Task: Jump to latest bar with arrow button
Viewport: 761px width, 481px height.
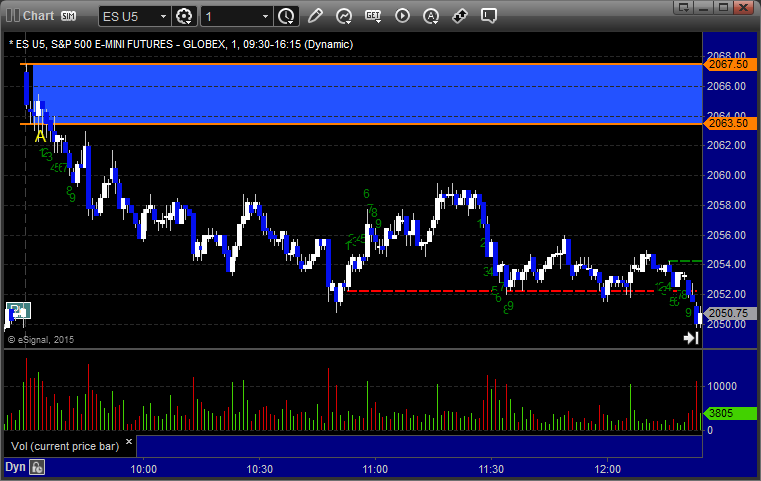Action: click(691, 338)
